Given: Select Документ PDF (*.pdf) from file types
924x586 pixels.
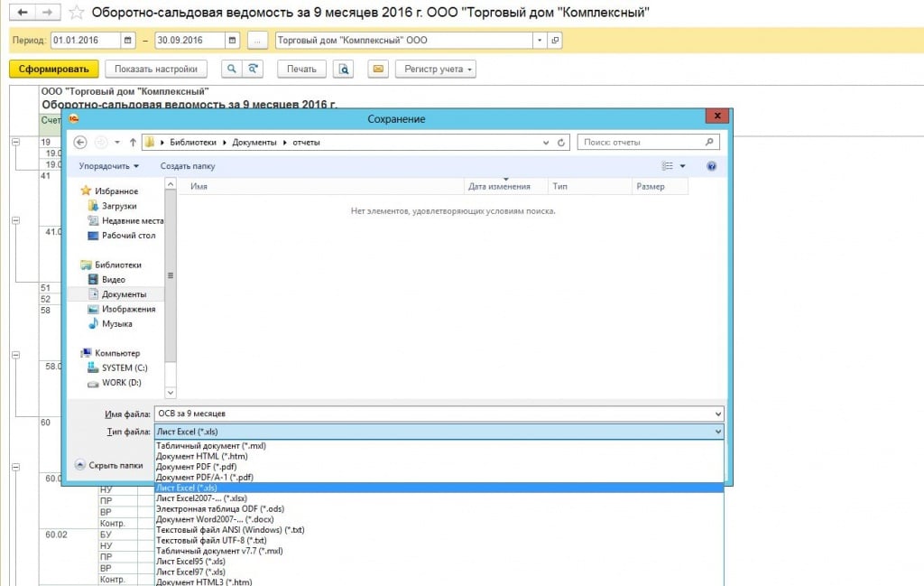Looking at the screenshot, I should click(x=196, y=467).
